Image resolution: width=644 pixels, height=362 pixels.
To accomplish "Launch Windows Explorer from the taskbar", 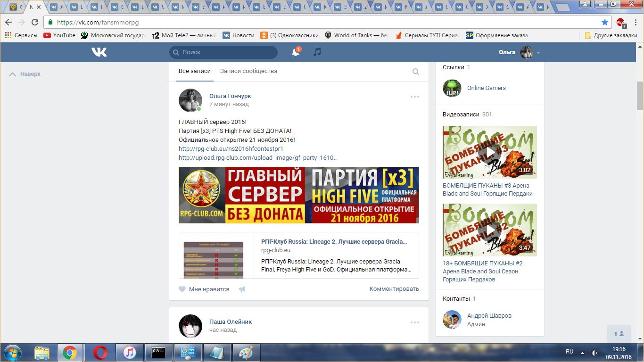I will tap(42, 353).
